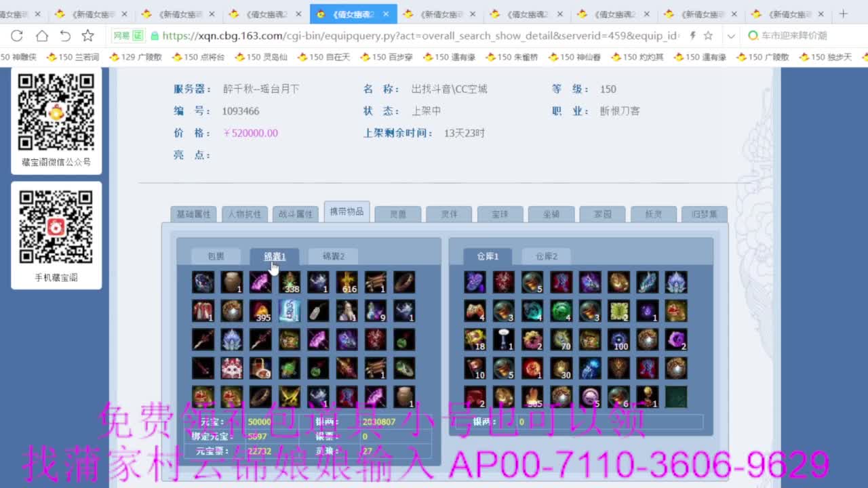
Task: Select the red robe item in 锦囊1
Action: [x=203, y=311]
